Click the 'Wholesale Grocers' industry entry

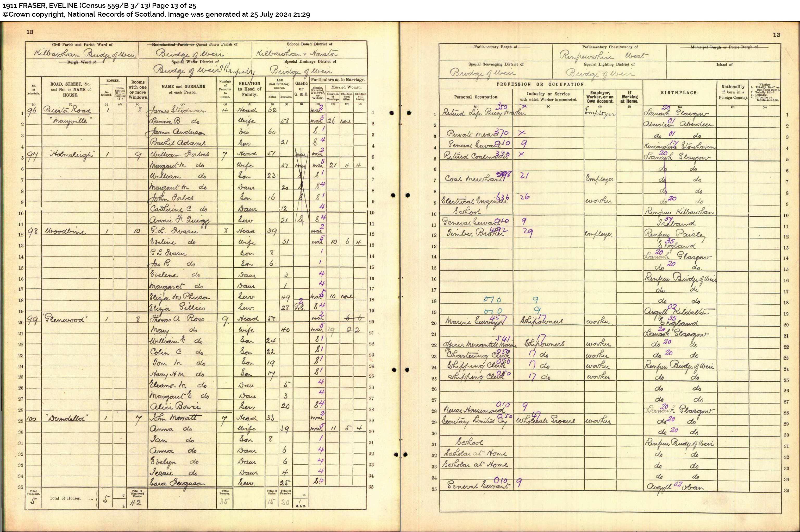point(545,421)
